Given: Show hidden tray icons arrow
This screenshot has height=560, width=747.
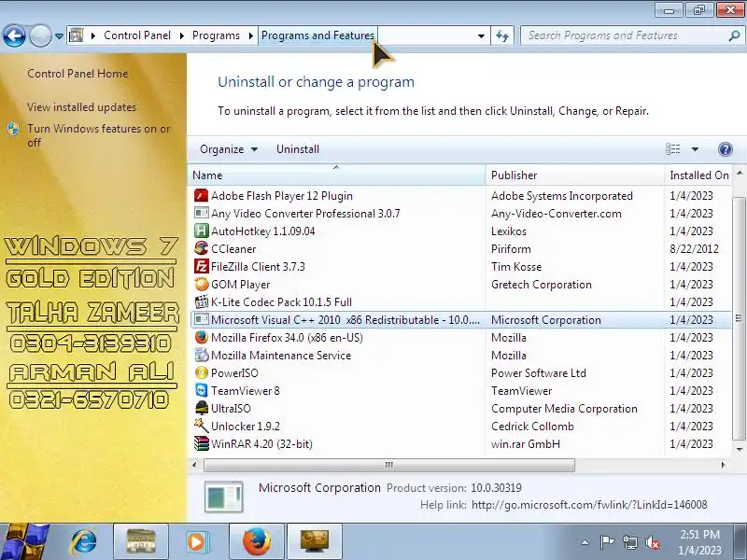Looking at the screenshot, I should point(585,542).
